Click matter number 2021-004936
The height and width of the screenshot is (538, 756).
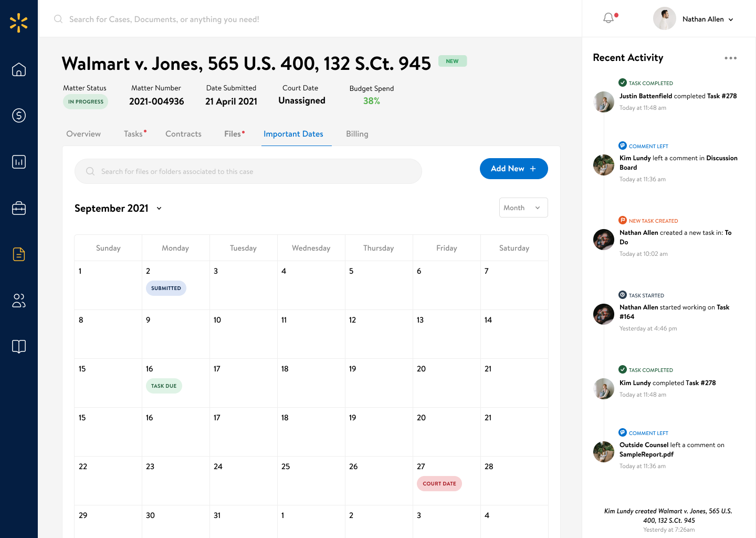click(x=156, y=101)
